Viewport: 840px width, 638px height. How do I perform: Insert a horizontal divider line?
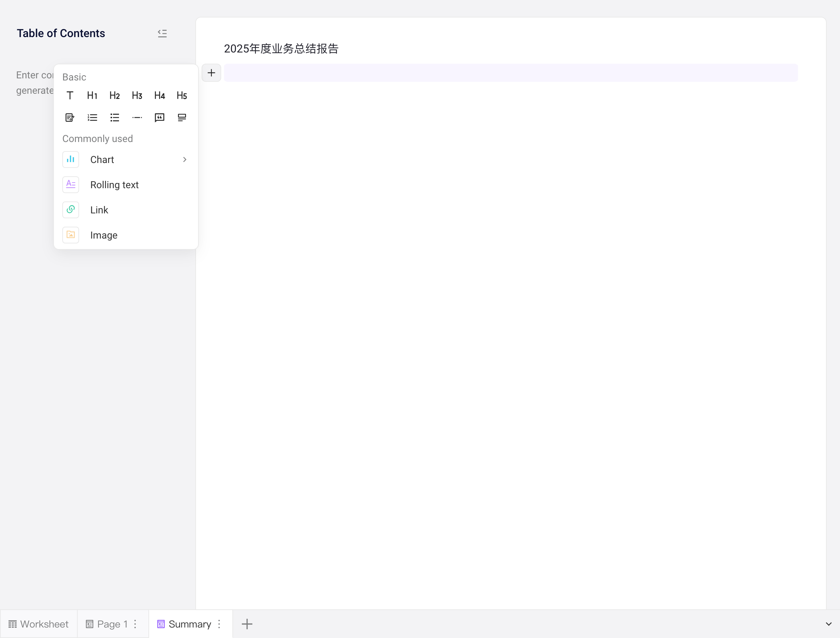pos(137,118)
